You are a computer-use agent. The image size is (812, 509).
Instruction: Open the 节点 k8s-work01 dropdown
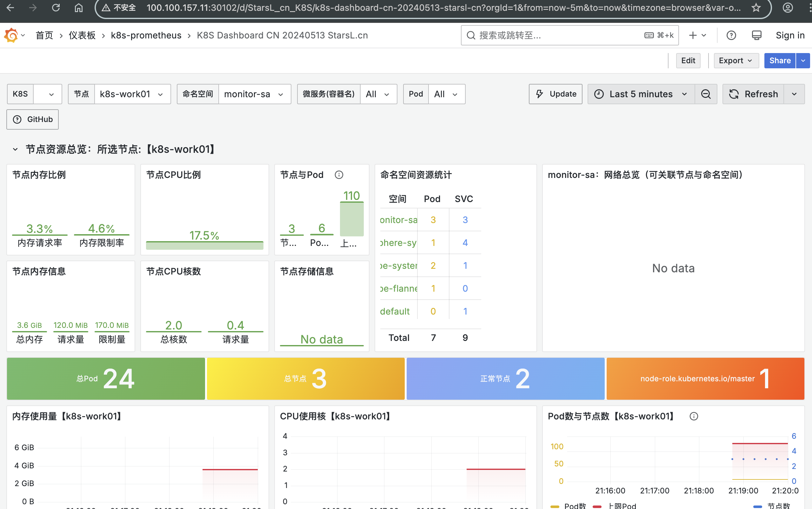click(x=132, y=94)
